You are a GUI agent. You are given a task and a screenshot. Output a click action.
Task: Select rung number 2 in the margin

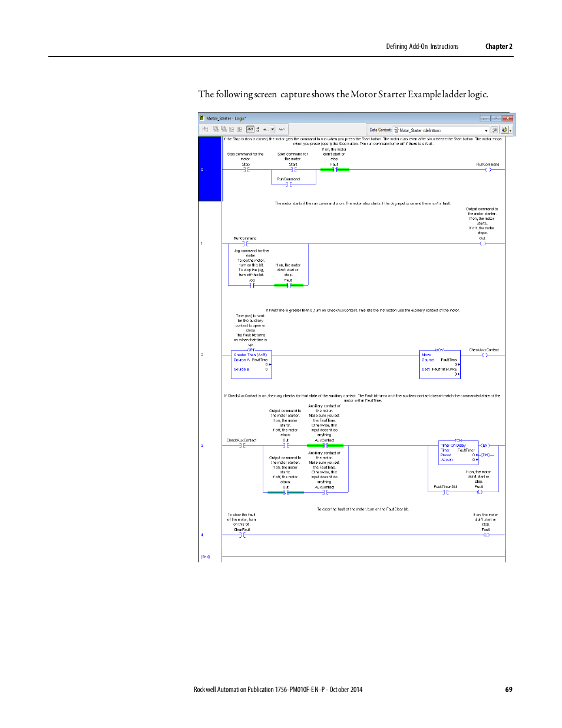202,355
